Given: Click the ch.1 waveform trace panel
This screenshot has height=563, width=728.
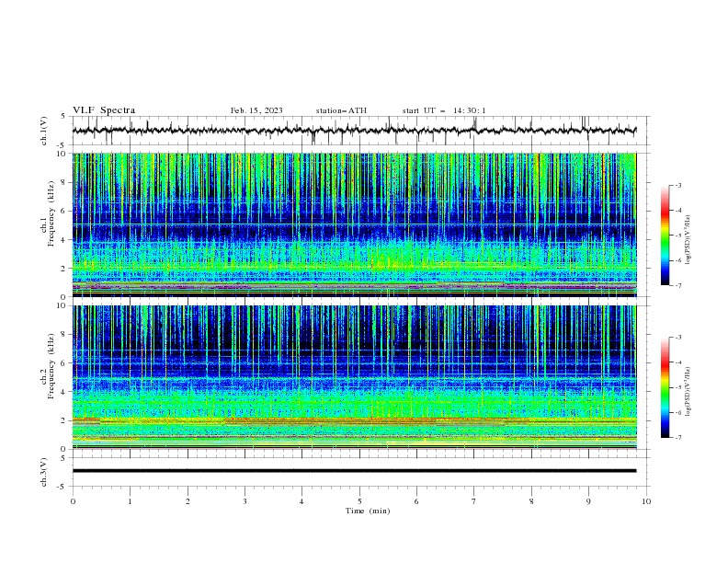Looking at the screenshot, I should 360,131.
